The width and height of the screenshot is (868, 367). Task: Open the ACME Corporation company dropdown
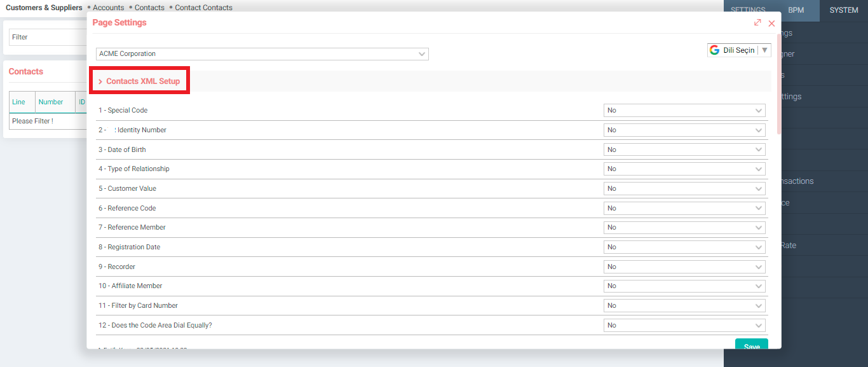pos(262,54)
